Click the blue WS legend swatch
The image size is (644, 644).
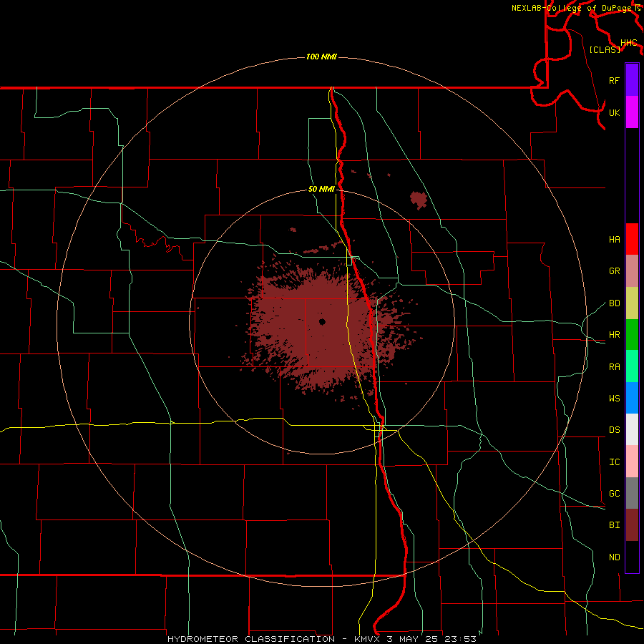pos(632,398)
